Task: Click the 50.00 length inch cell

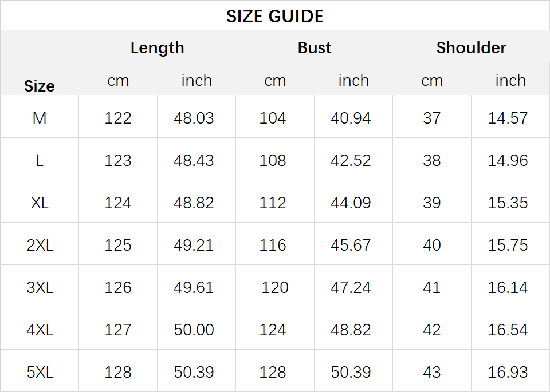Action: coord(194,330)
